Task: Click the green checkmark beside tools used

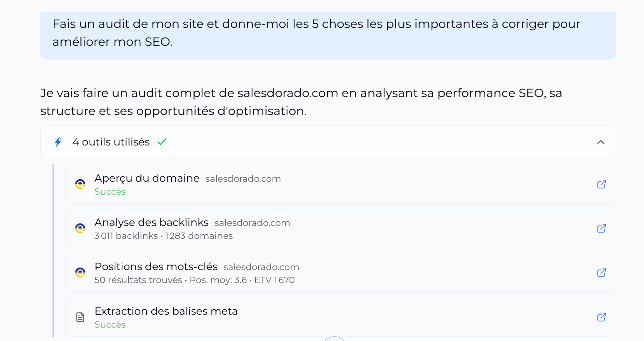Action: pos(162,142)
